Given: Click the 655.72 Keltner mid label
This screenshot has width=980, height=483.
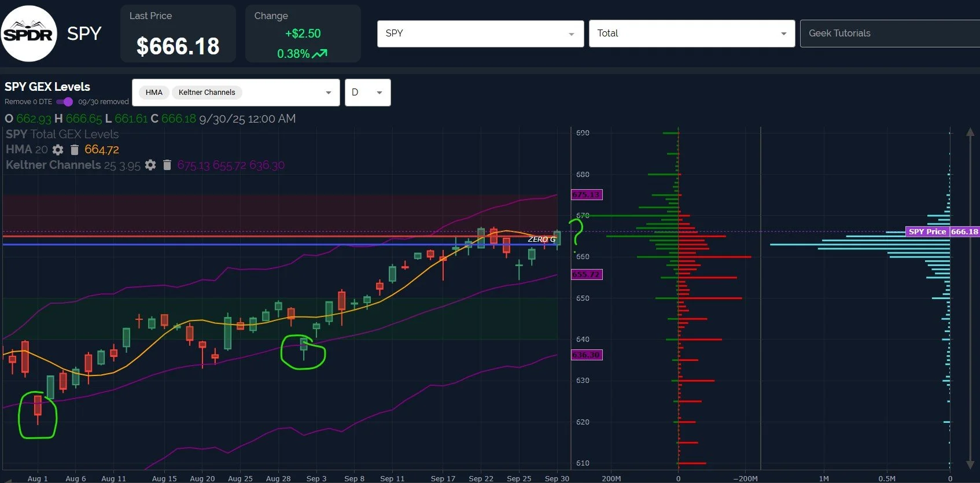Looking at the screenshot, I should [x=587, y=274].
